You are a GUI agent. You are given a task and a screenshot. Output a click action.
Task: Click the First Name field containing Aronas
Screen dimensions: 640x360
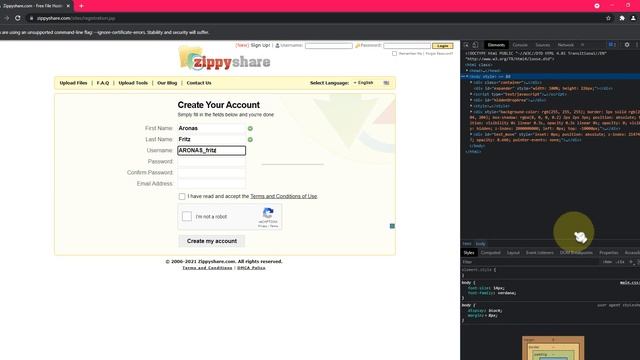point(211,128)
